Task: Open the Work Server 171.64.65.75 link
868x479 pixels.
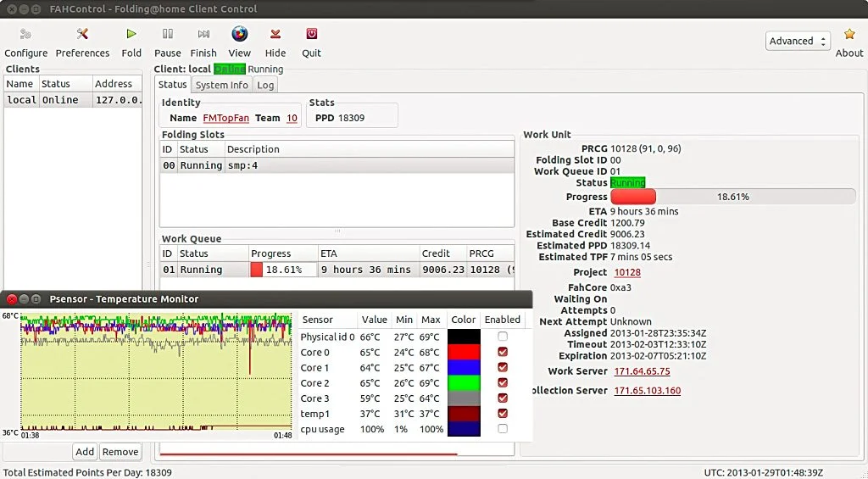Action: (643, 371)
